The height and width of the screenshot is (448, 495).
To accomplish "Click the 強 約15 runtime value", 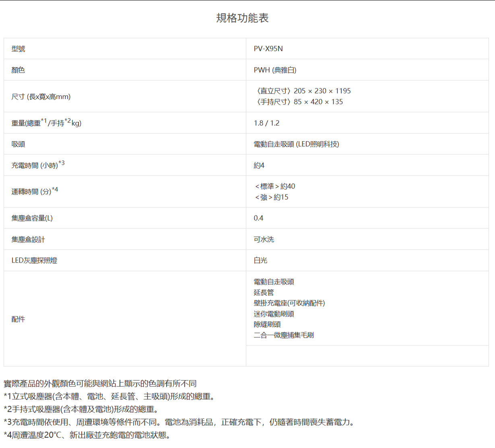I will [x=272, y=197].
